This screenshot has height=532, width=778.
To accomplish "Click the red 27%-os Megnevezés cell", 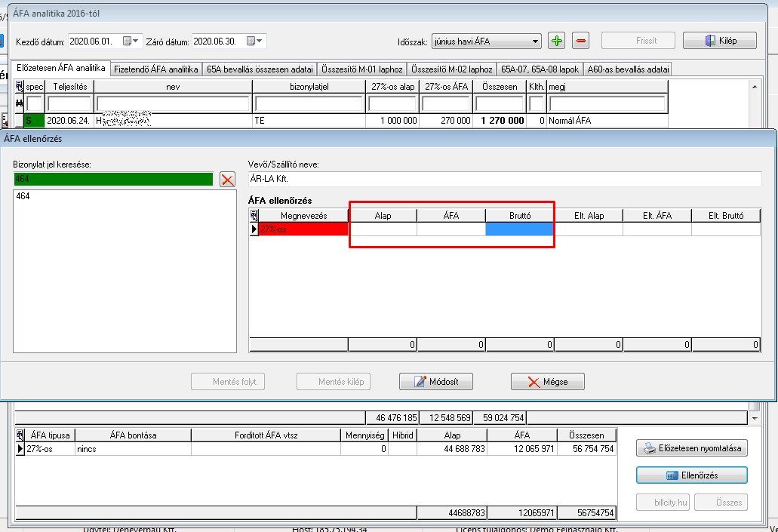I will point(303,229).
